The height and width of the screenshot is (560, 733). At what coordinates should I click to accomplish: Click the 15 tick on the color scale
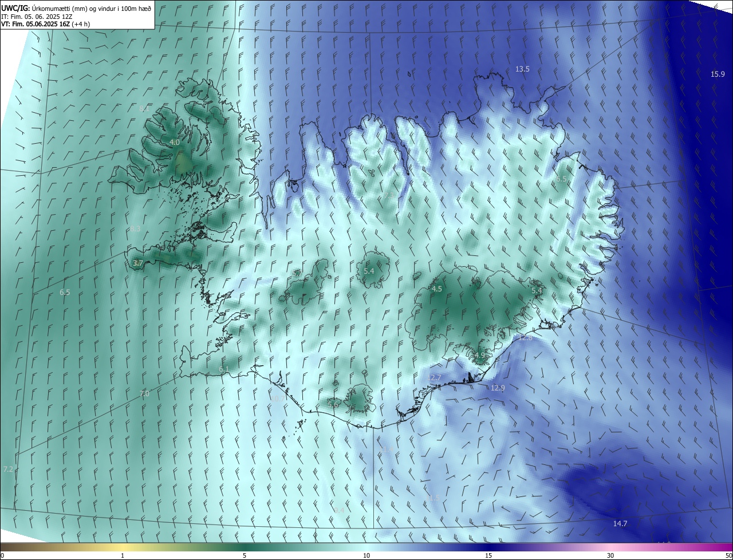(488, 555)
